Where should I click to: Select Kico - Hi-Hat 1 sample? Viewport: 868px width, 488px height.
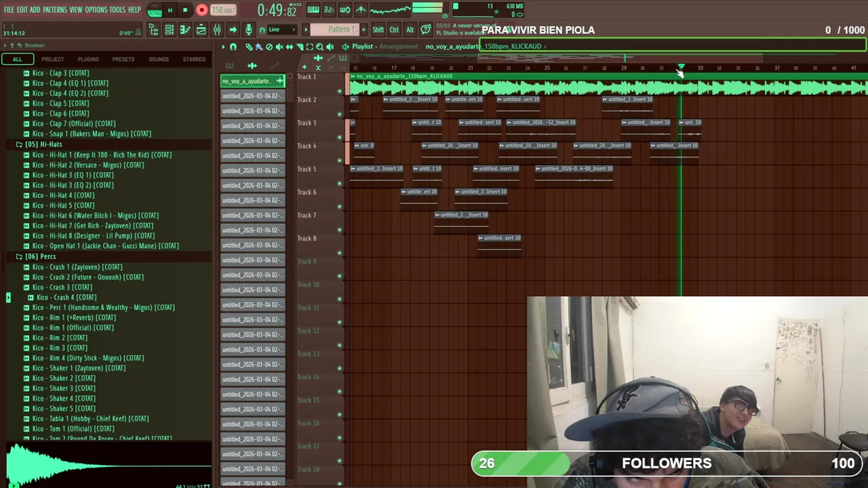[x=102, y=155]
